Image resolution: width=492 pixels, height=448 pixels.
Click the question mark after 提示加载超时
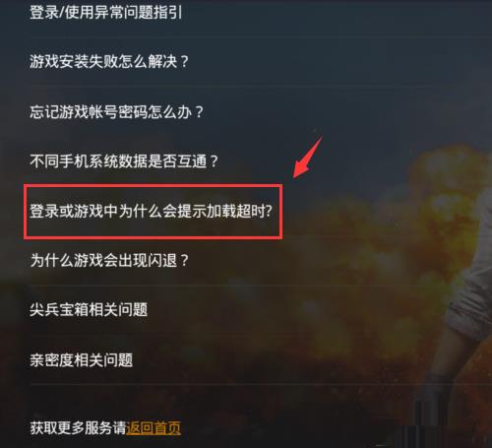(269, 211)
